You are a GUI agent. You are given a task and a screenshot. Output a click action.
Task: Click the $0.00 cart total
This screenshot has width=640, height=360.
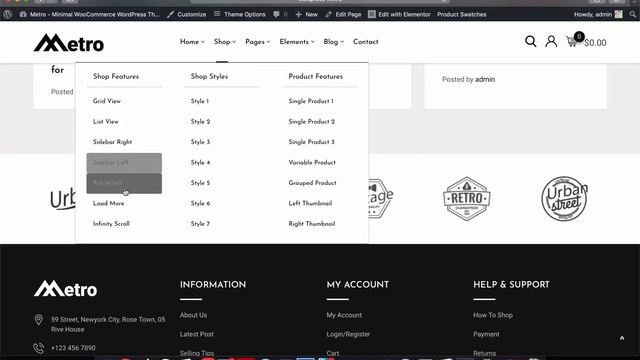(x=595, y=43)
